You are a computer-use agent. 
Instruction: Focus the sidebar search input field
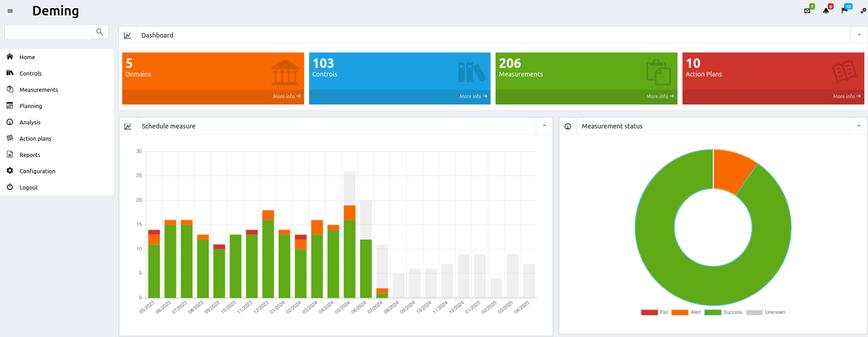pyautogui.click(x=48, y=32)
